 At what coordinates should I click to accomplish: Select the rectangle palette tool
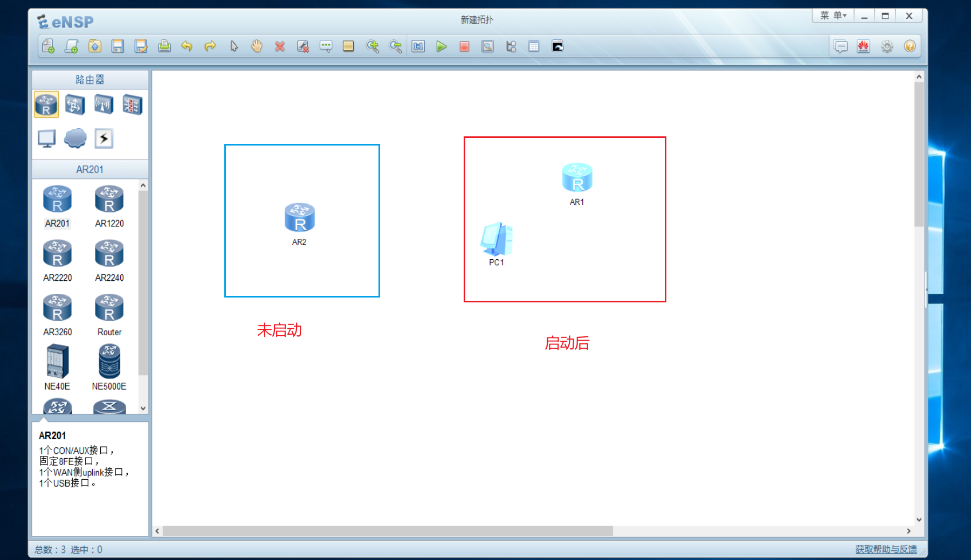(348, 46)
